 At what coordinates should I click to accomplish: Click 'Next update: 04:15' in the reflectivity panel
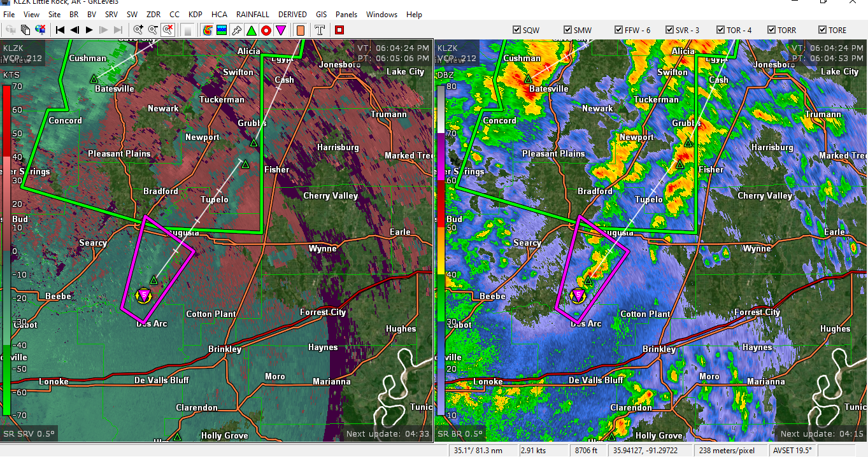(x=822, y=434)
